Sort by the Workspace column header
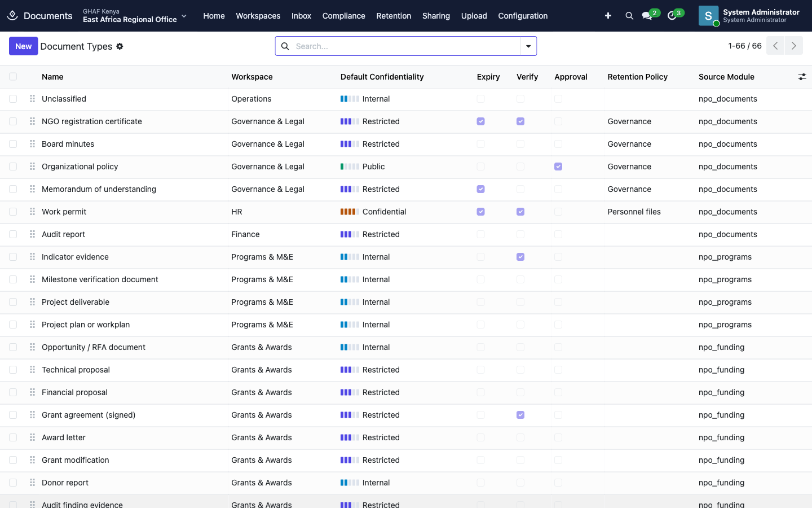The height and width of the screenshot is (508, 812). (x=252, y=77)
